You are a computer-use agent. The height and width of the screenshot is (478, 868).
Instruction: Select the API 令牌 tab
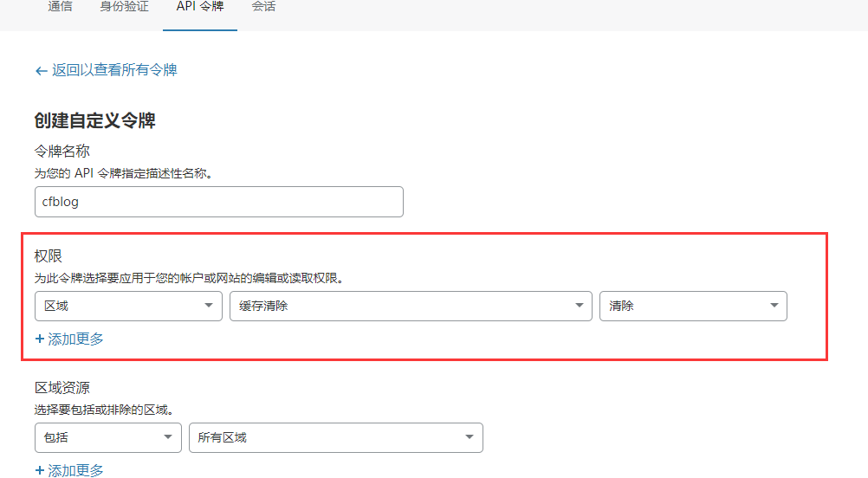pyautogui.click(x=199, y=7)
